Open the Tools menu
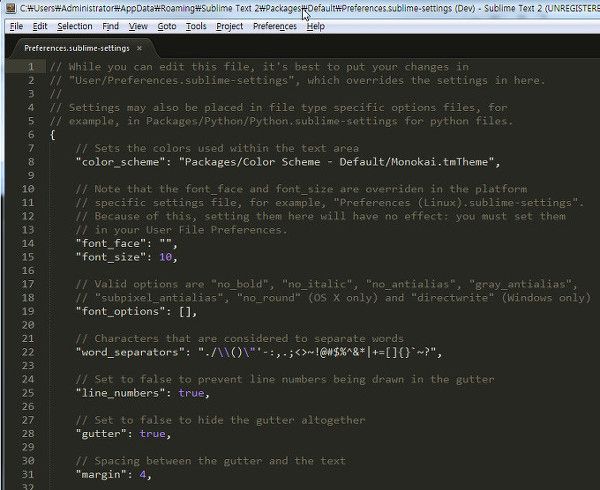Screen dimensions: 600x490 [x=196, y=26]
